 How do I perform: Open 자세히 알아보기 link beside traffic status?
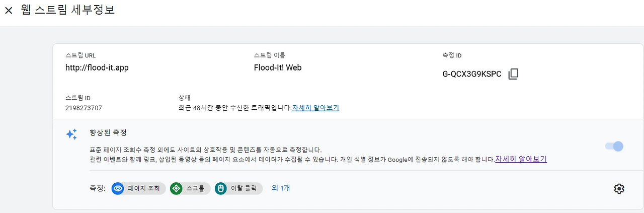pos(315,107)
